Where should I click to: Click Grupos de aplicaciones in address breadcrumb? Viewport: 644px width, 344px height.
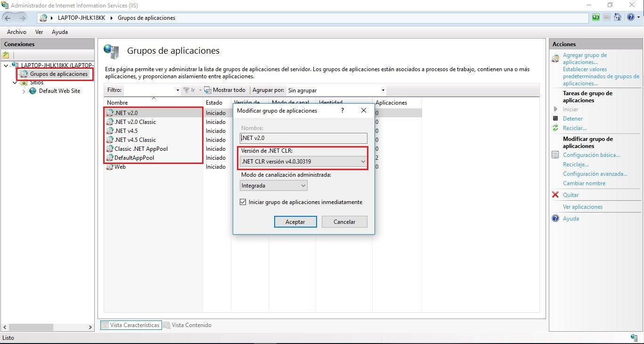146,18
